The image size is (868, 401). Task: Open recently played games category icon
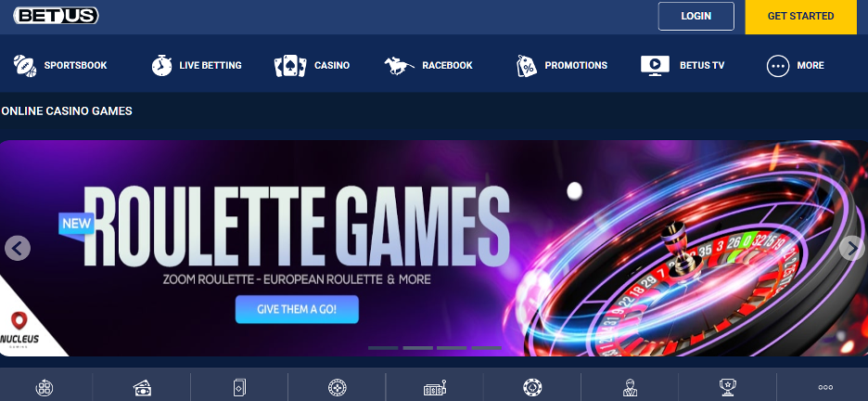click(x=45, y=387)
